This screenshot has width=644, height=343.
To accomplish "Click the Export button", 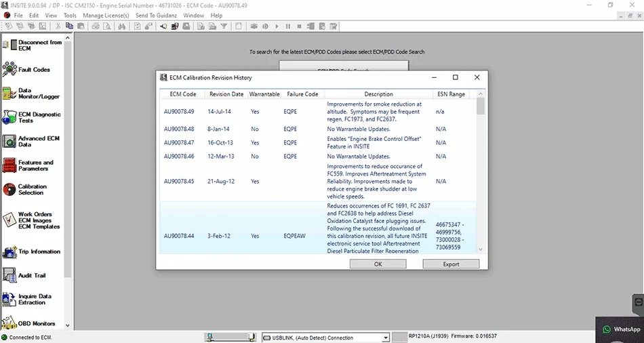I will click(451, 264).
